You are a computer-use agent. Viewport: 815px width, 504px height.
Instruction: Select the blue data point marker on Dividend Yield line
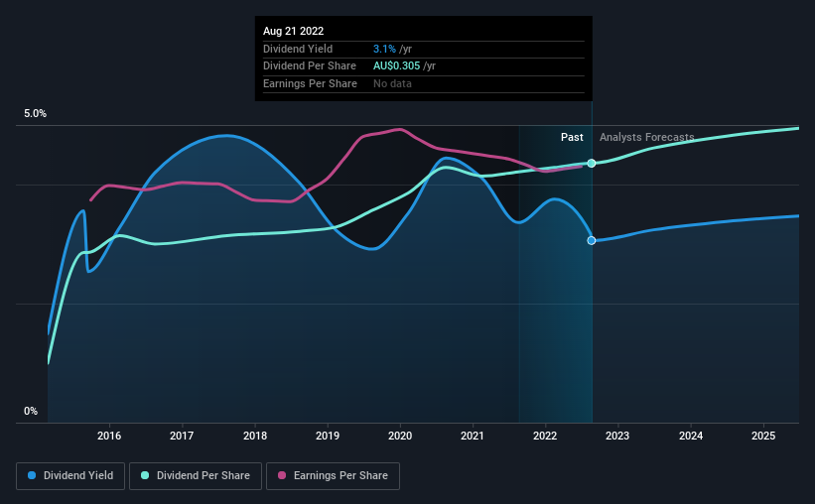click(x=592, y=240)
